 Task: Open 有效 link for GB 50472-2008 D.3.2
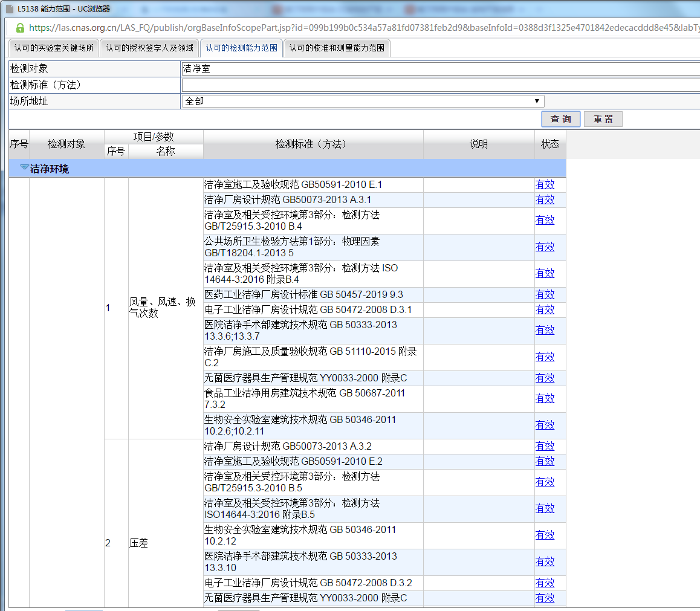click(545, 583)
